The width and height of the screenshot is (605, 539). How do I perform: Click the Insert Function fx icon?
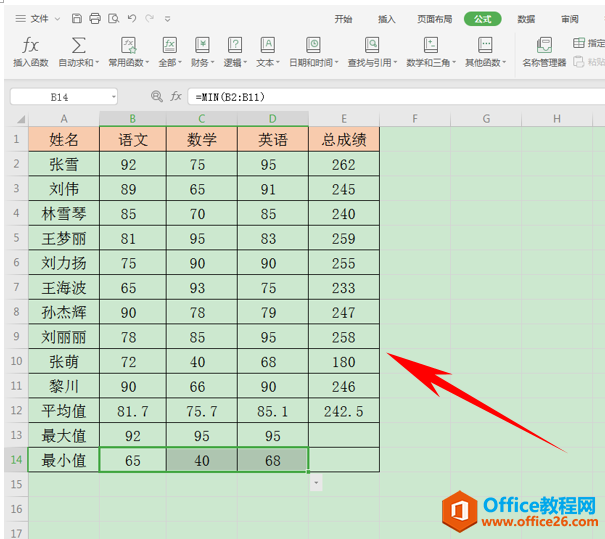tap(30, 45)
